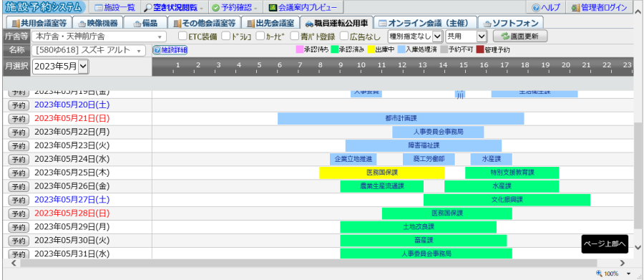Open the 土地改良課 reservation bar
644x280 pixels.
[419, 227]
